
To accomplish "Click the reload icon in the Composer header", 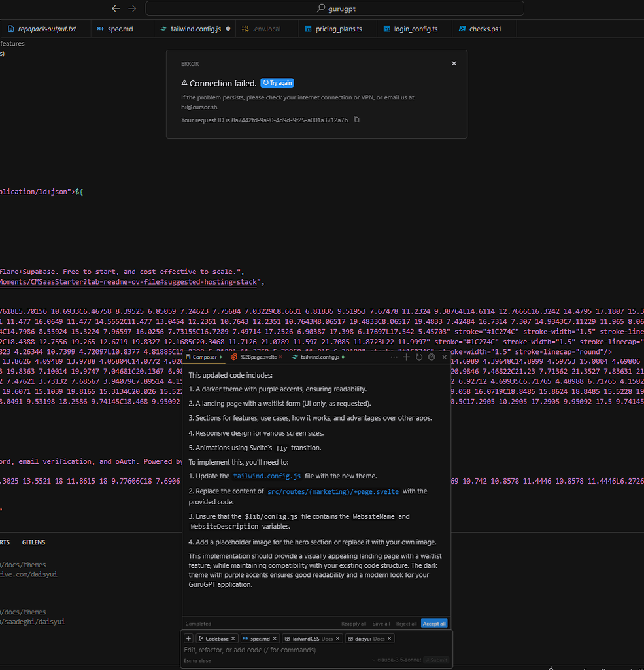I will click(419, 357).
